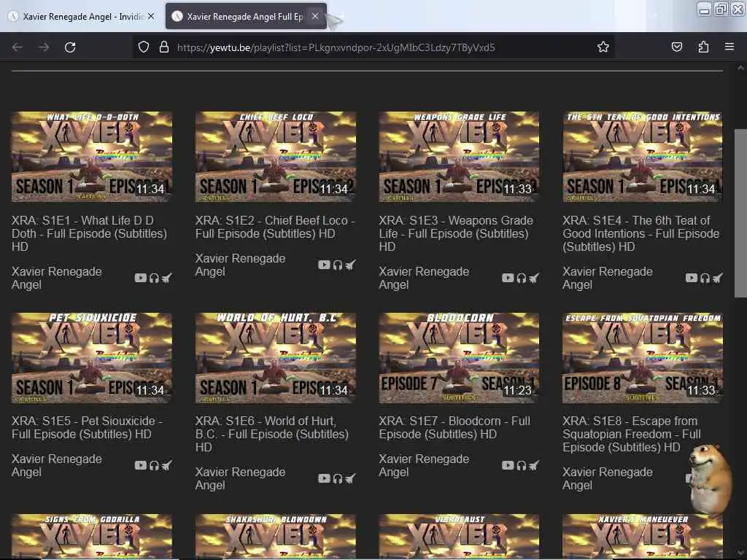This screenshot has height=560, width=747.
Task: Audio mode for S1E7 Bloodcorn
Action: point(521,466)
